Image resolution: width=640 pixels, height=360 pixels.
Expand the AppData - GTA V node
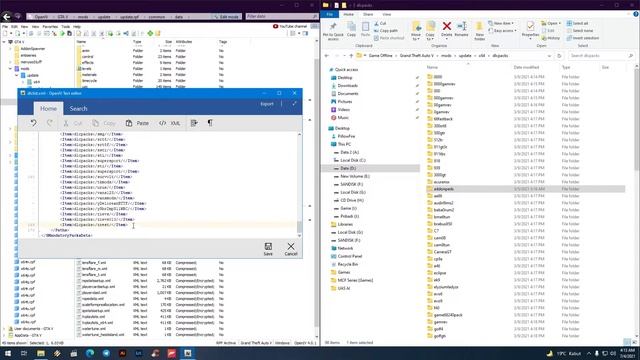click(4, 335)
